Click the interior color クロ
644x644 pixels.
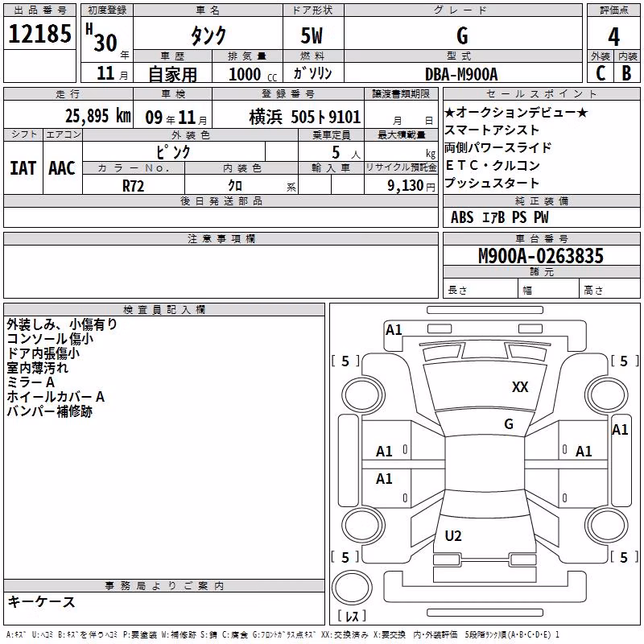click(235, 186)
